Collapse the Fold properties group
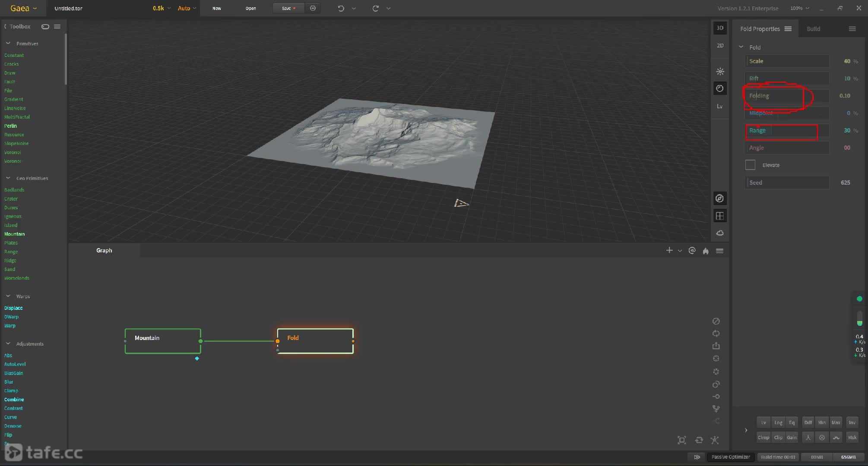 [x=741, y=47]
